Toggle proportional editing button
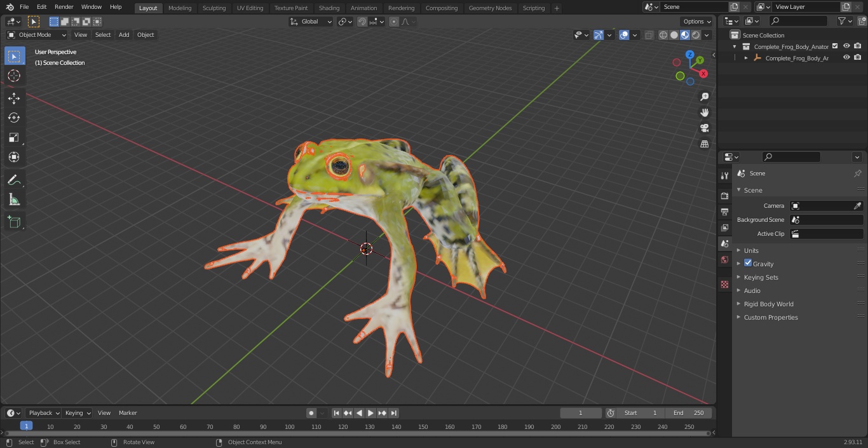Screen dimensions: 868x448 [x=394, y=22]
